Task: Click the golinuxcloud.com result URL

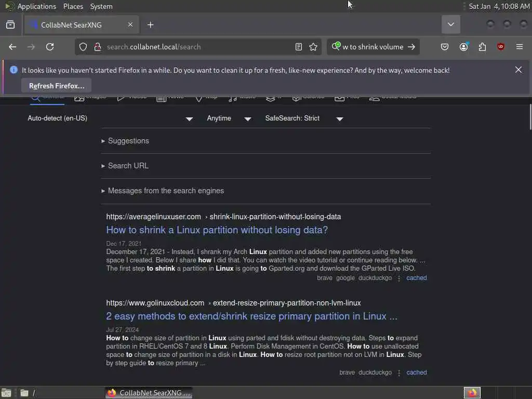Action: [x=233, y=303]
